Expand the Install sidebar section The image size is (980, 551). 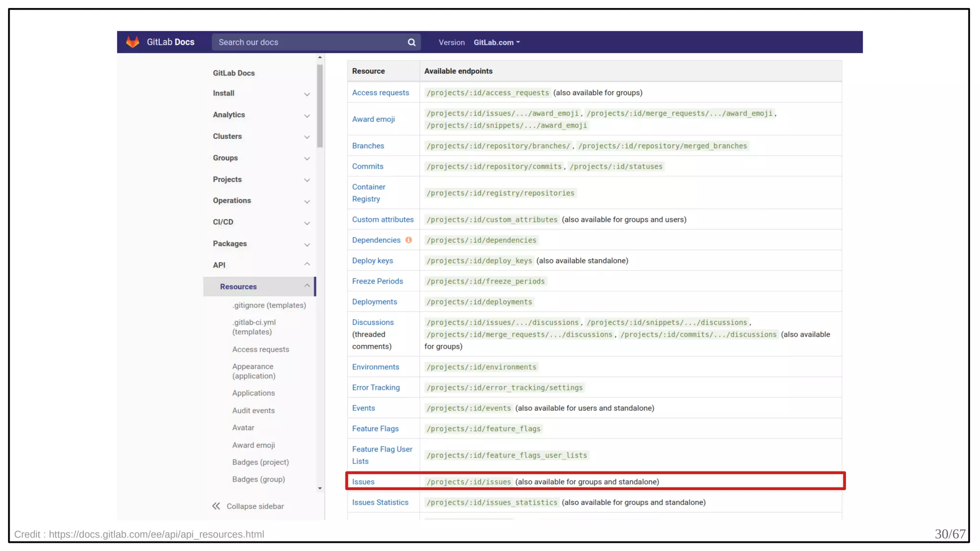click(x=307, y=94)
